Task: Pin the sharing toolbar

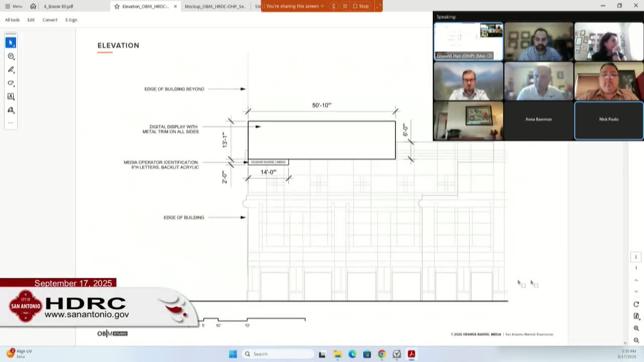Action: pos(378,6)
